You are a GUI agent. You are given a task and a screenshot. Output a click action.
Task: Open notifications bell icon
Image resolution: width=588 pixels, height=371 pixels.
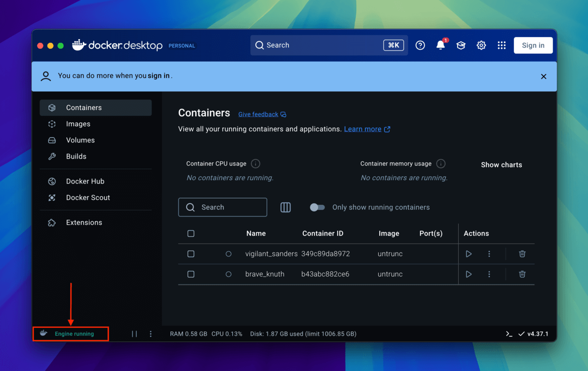pyautogui.click(x=441, y=45)
